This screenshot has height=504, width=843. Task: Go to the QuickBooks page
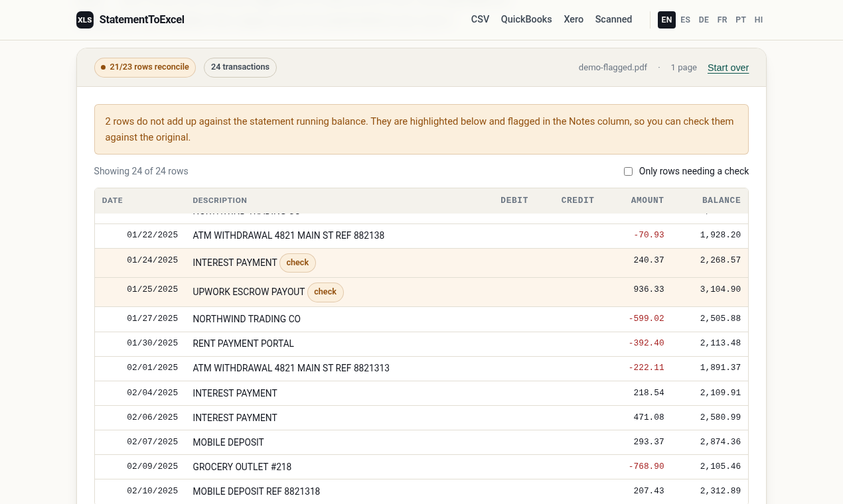click(x=526, y=19)
